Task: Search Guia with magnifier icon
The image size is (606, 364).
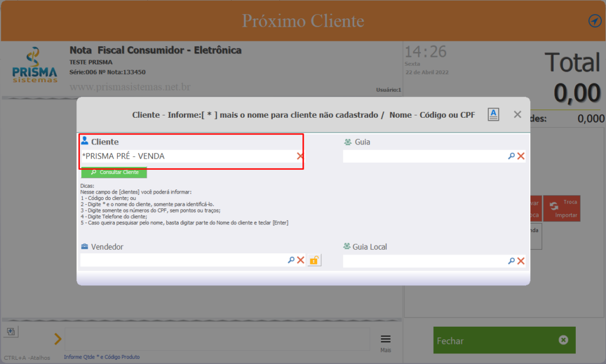Action: pos(511,156)
